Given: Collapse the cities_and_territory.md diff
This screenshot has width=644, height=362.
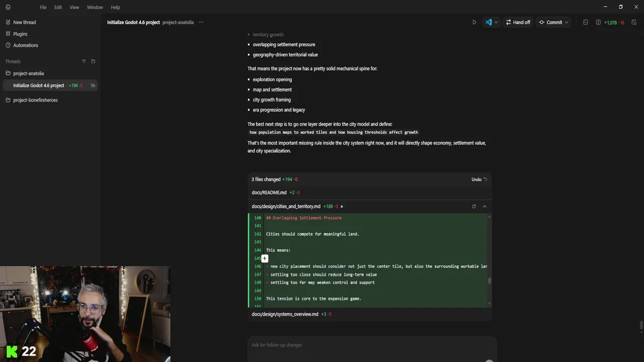Looking at the screenshot, I should (485, 206).
